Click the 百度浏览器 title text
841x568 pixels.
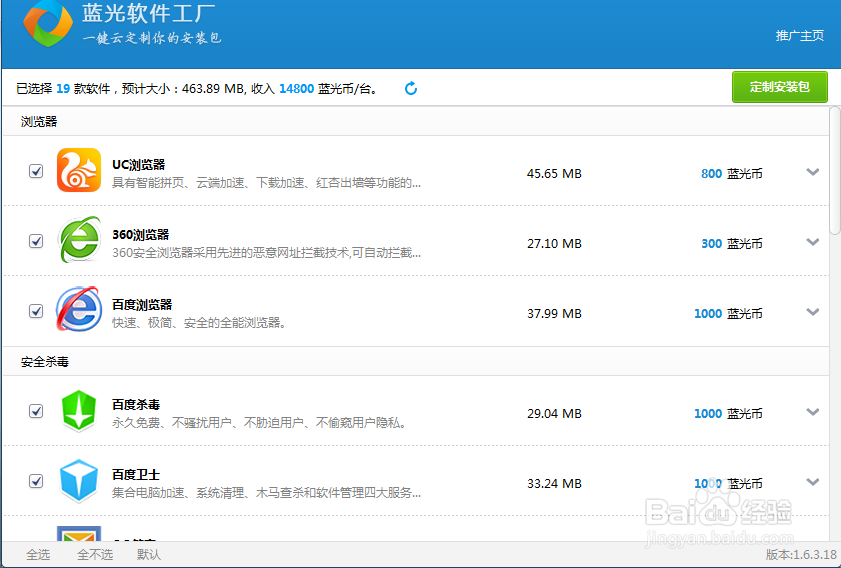click(142, 305)
